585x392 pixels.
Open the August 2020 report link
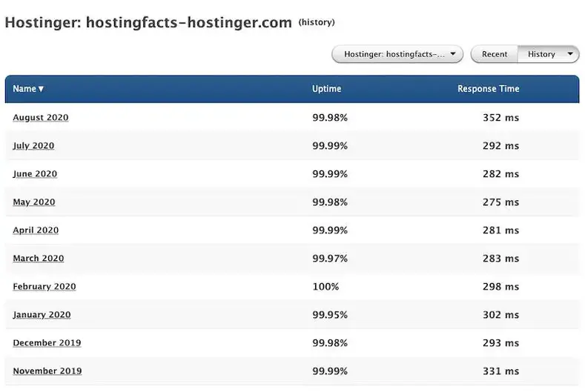click(41, 118)
